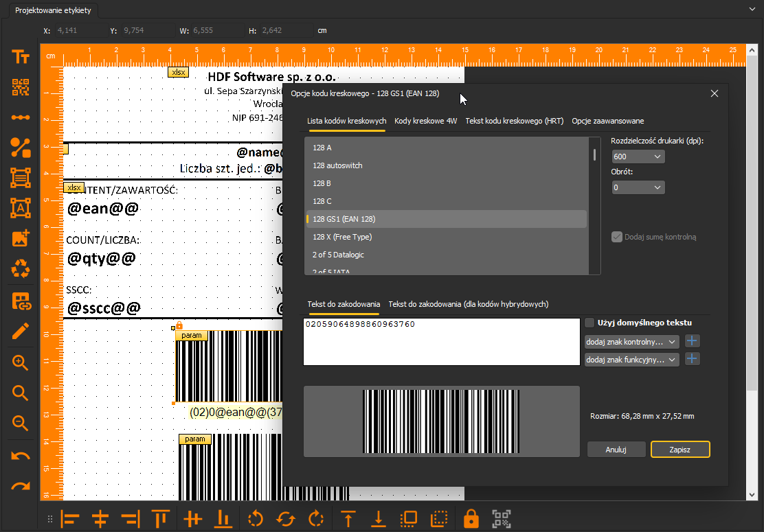
Task: Click the align left edges icon
Action: pos(70,519)
